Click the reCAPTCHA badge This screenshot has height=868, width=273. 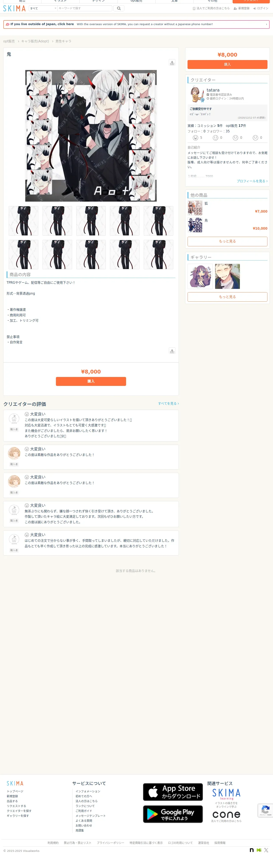click(x=265, y=810)
